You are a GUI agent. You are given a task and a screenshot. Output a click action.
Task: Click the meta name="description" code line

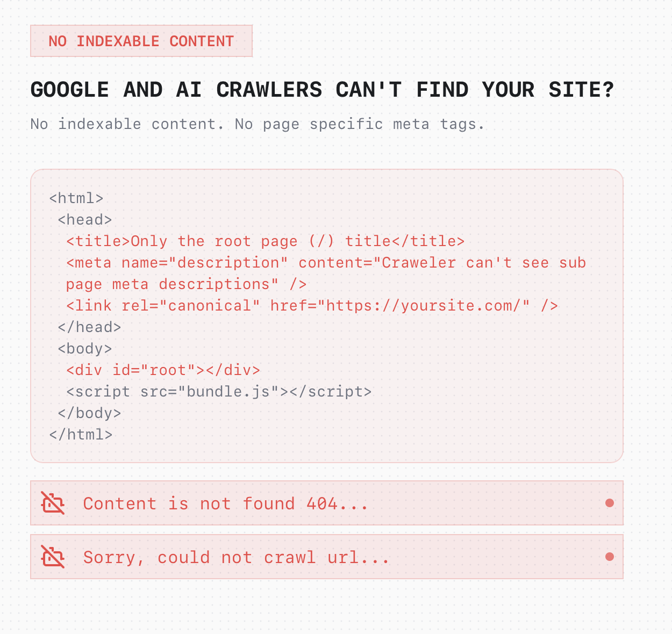(x=325, y=263)
